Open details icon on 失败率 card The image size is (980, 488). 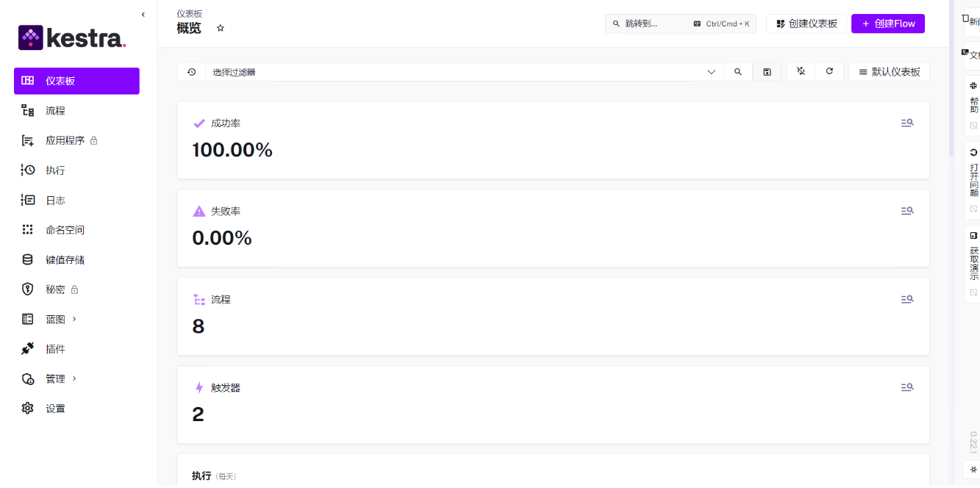907,211
